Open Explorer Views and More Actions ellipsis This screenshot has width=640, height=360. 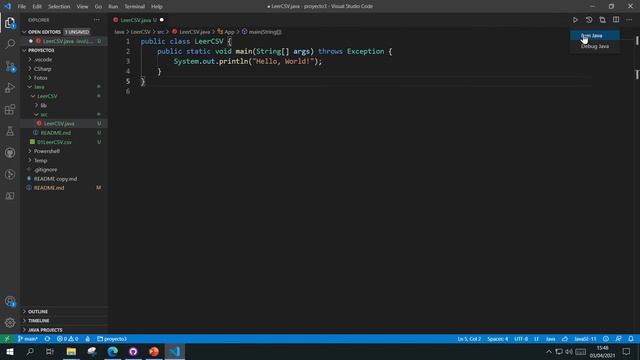pyautogui.click(x=96, y=20)
